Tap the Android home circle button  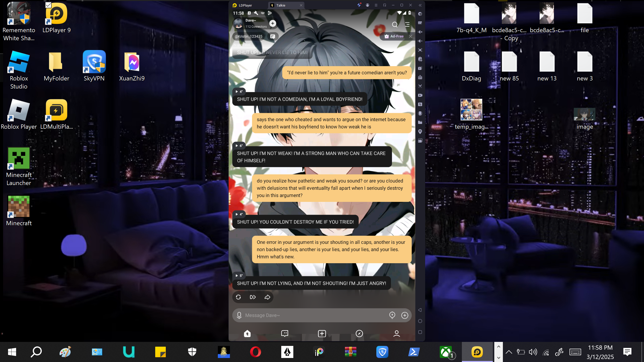pyautogui.click(x=420, y=321)
